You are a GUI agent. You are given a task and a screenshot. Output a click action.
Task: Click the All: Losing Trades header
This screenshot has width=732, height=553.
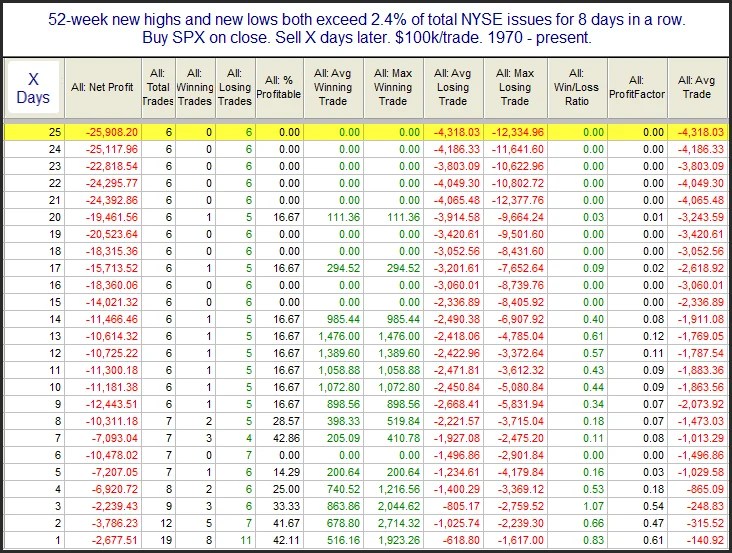click(235, 87)
